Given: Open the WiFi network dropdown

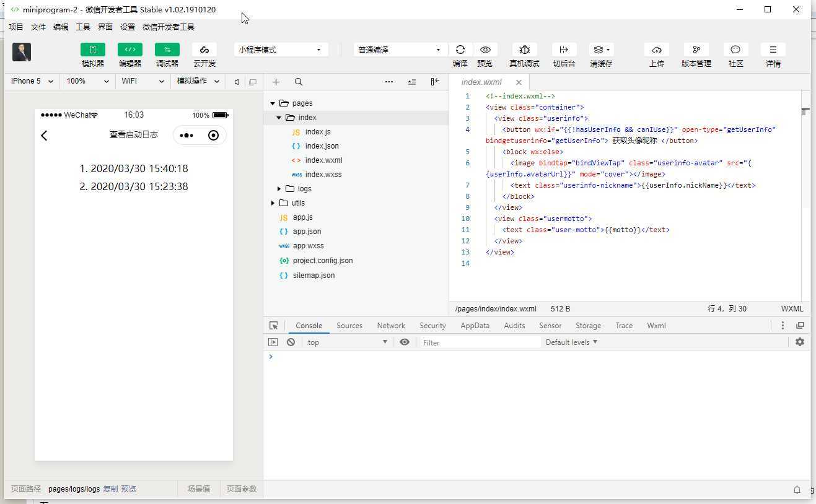Looking at the screenshot, I should 143,81.
